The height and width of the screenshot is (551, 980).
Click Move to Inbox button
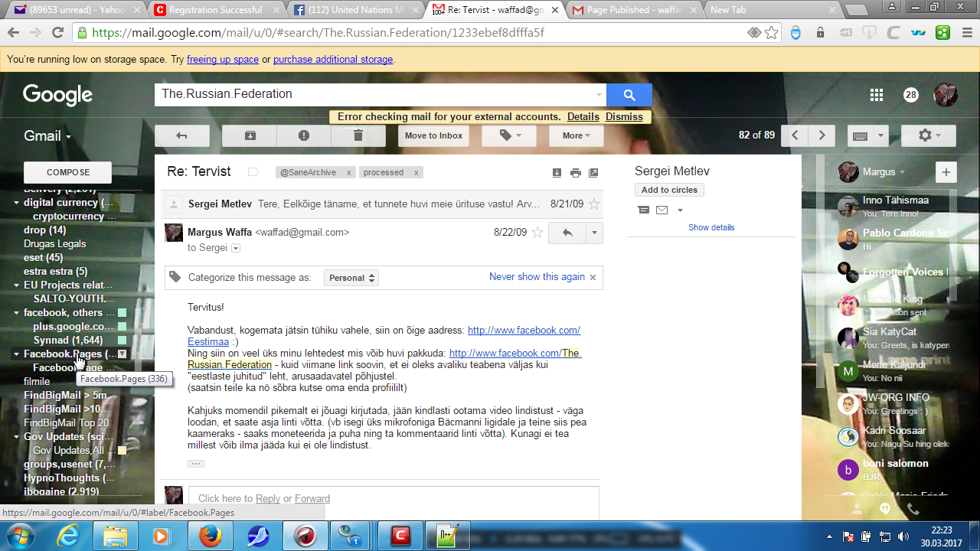(x=434, y=135)
